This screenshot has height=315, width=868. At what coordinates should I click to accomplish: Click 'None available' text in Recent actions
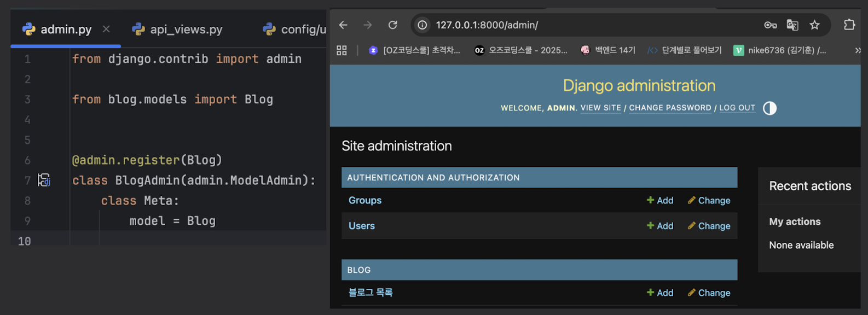(801, 245)
